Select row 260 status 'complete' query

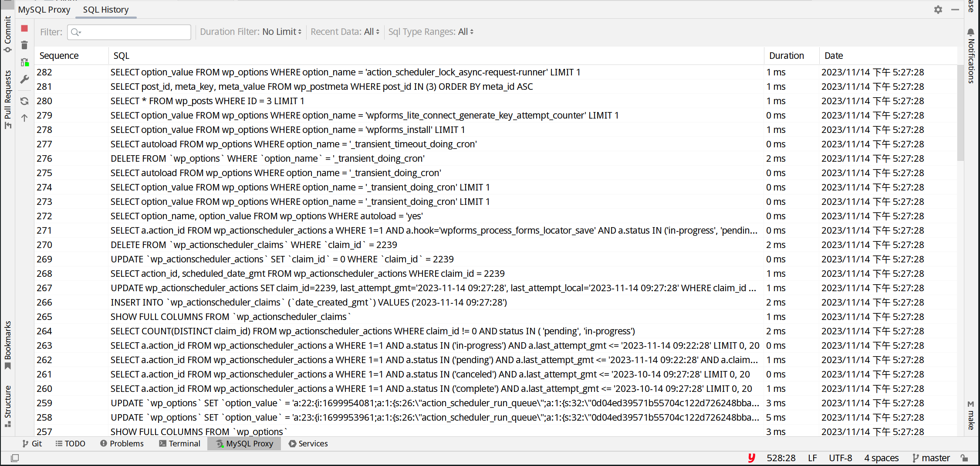[496, 389]
